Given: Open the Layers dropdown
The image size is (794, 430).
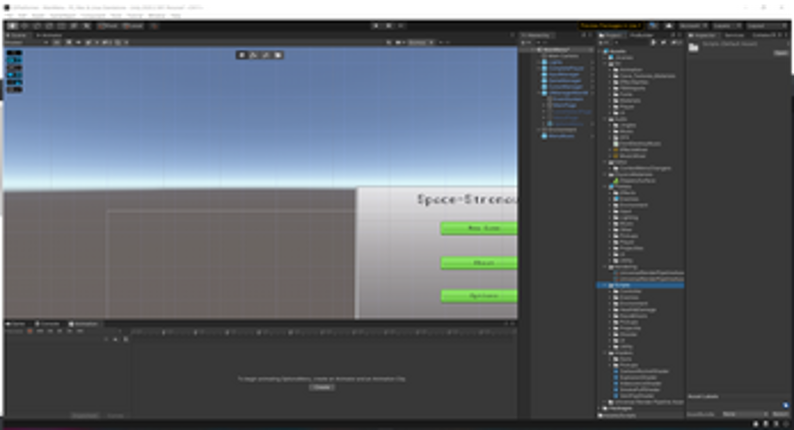Looking at the screenshot, I should (726, 26).
